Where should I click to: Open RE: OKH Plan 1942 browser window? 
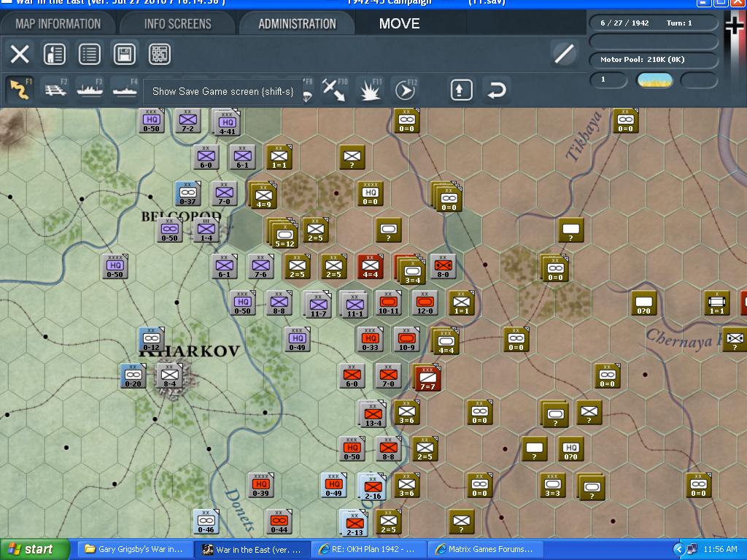(x=369, y=549)
